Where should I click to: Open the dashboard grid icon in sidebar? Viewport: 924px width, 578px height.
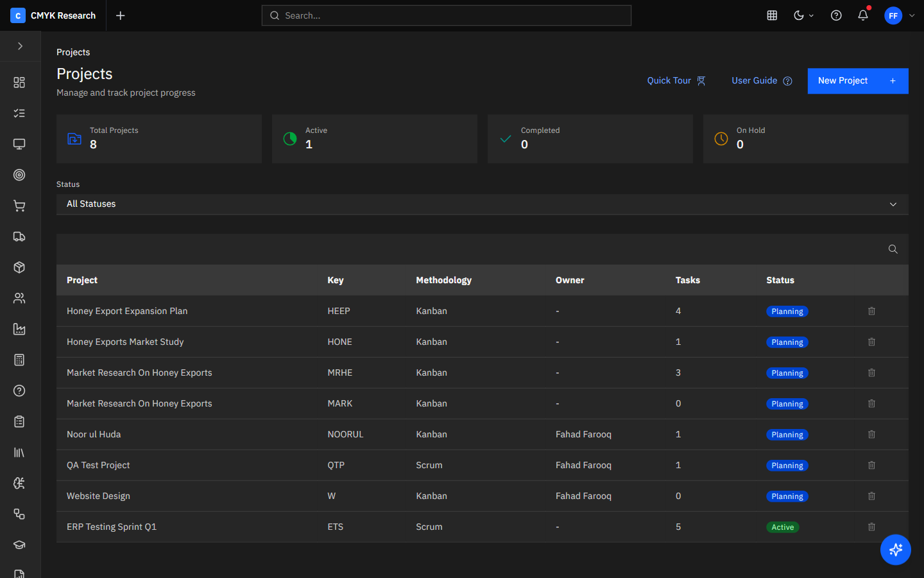(19, 82)
